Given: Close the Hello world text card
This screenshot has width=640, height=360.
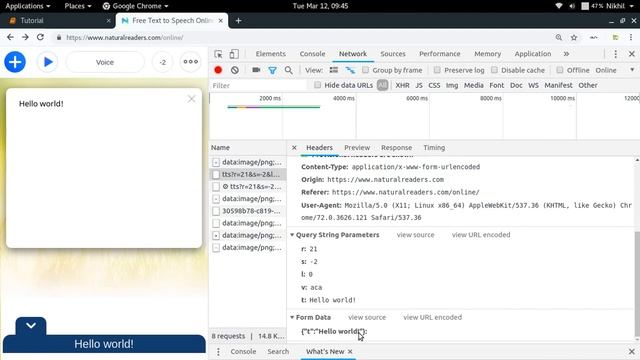Looking at the screenshot, I should pyautogui.click(x=191, y=99).
